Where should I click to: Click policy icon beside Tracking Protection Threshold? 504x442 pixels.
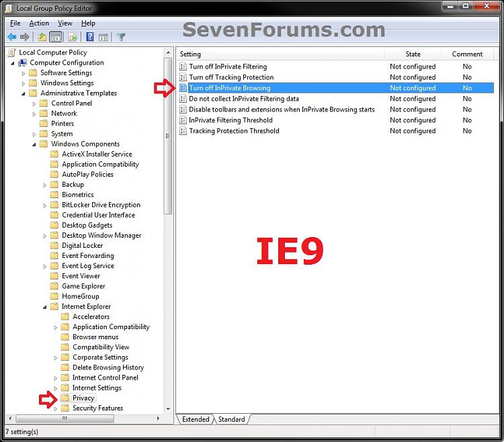click(x=183, y=131)
